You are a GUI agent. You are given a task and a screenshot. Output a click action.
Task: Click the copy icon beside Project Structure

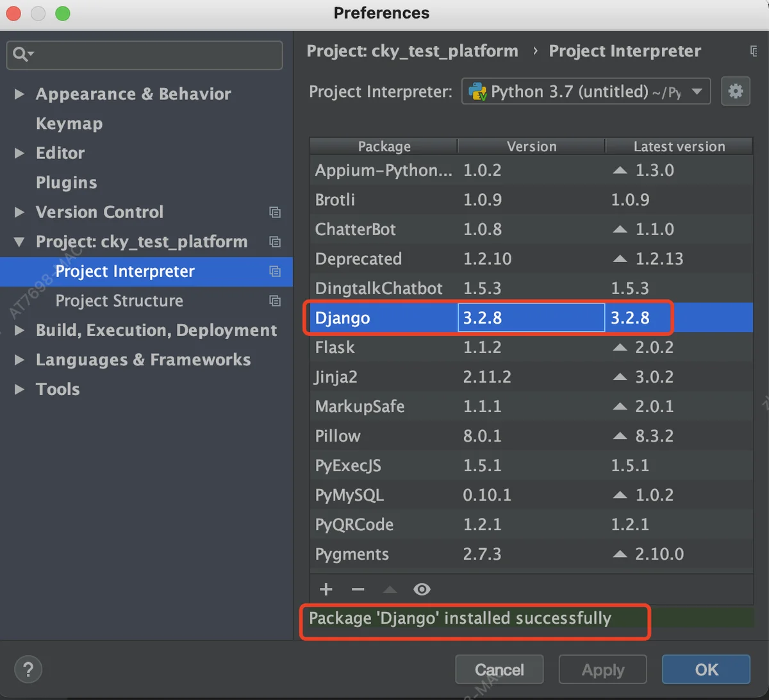[x=275, y=301]
